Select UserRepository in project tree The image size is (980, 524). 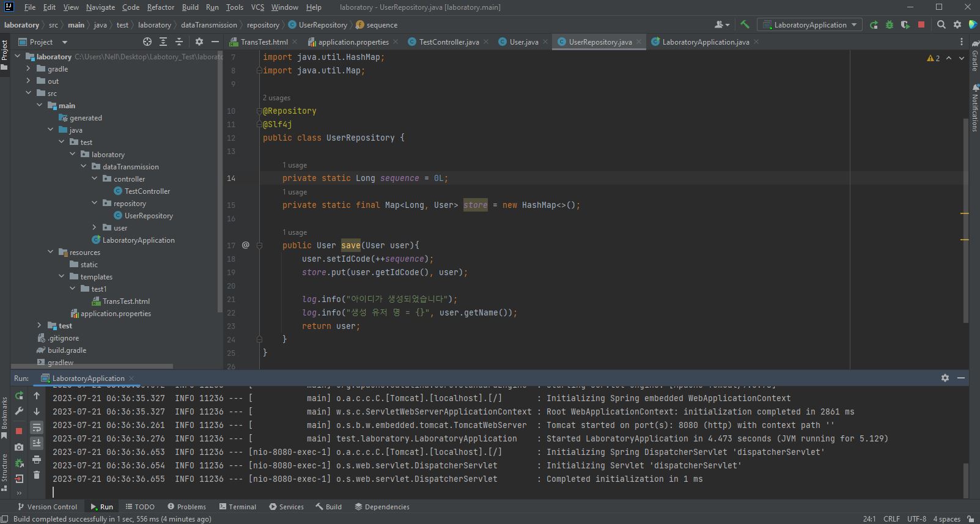coord(149,215)
